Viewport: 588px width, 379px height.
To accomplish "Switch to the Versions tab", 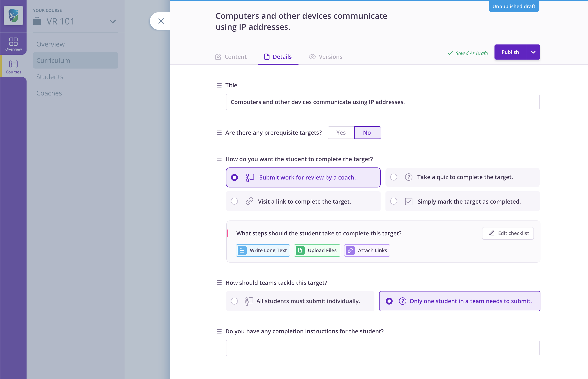I will coord(325,57).
